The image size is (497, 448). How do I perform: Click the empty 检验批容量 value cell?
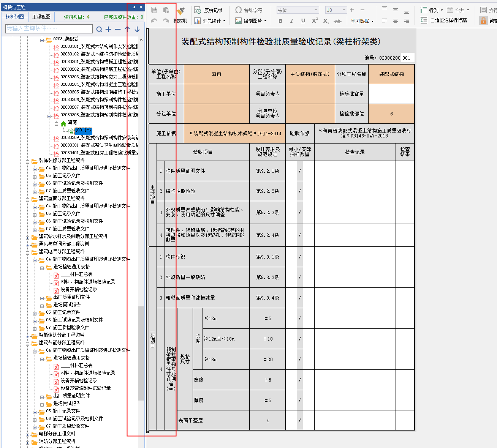[x=391, y=94]
